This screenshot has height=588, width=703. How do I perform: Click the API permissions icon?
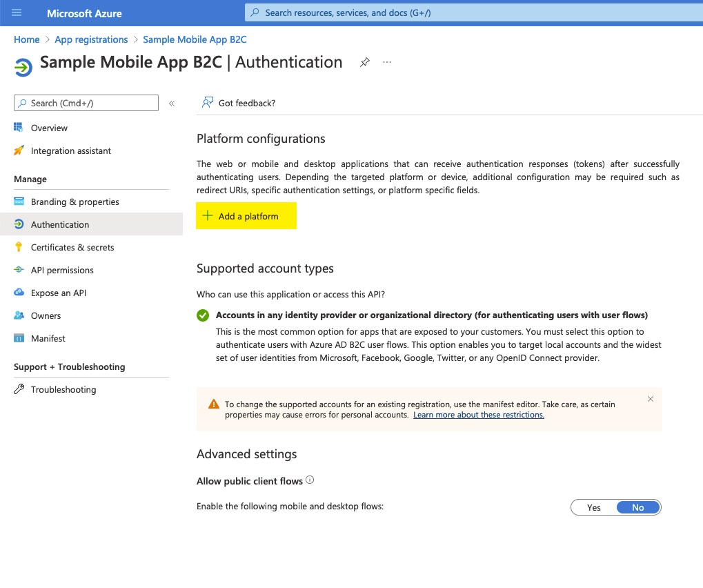(19, 270)
